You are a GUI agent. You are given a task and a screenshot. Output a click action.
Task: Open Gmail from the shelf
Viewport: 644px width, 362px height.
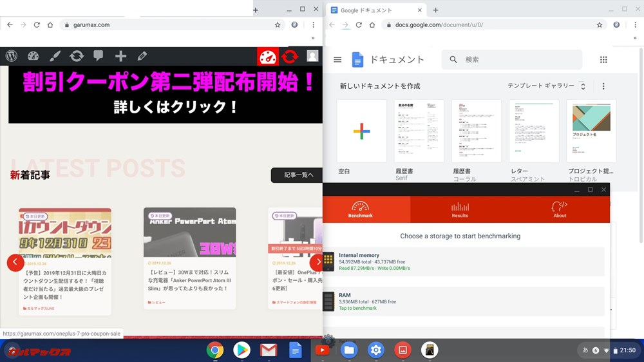269,350
